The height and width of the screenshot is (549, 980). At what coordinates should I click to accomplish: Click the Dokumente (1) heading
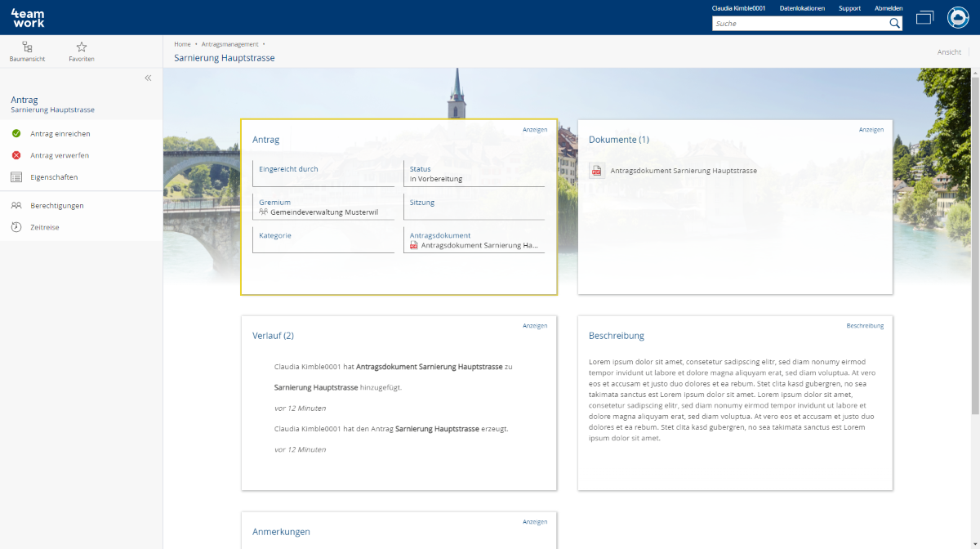(619, 140)
